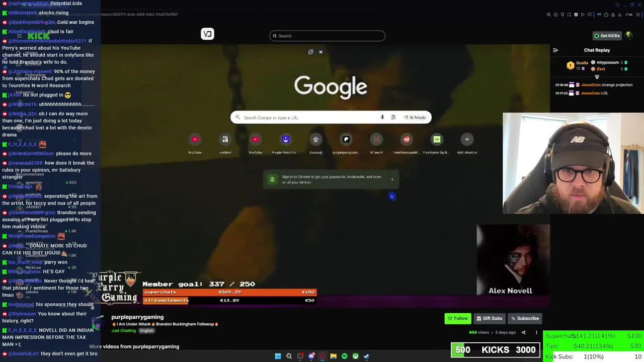Open Windows taskbar search

coord(289,356)
